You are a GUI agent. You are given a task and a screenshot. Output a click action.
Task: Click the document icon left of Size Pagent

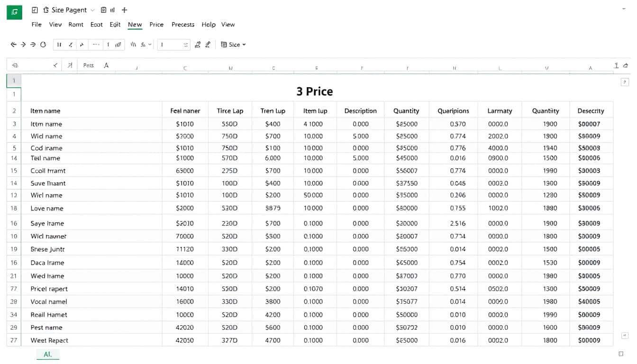click(x=46, y=10)
